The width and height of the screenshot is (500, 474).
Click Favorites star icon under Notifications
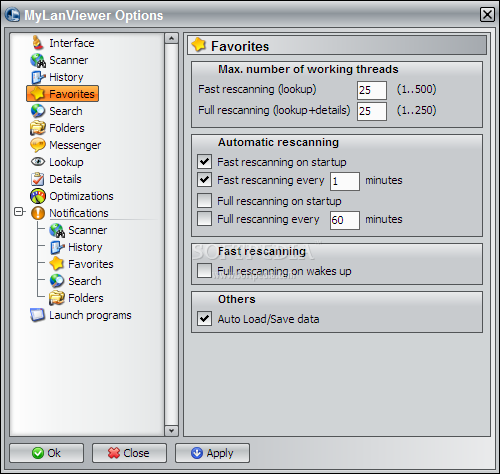click(57, 264)
